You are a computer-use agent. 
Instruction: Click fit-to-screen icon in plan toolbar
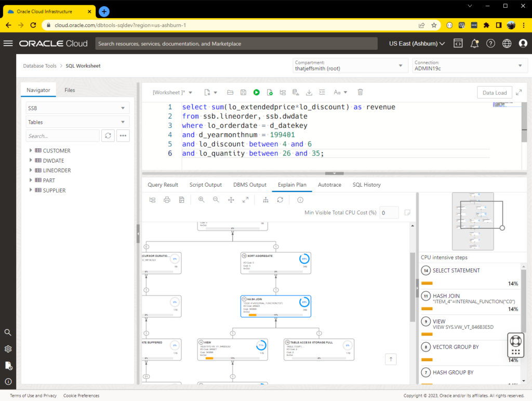pyautogui.click(x=246, y=200)
